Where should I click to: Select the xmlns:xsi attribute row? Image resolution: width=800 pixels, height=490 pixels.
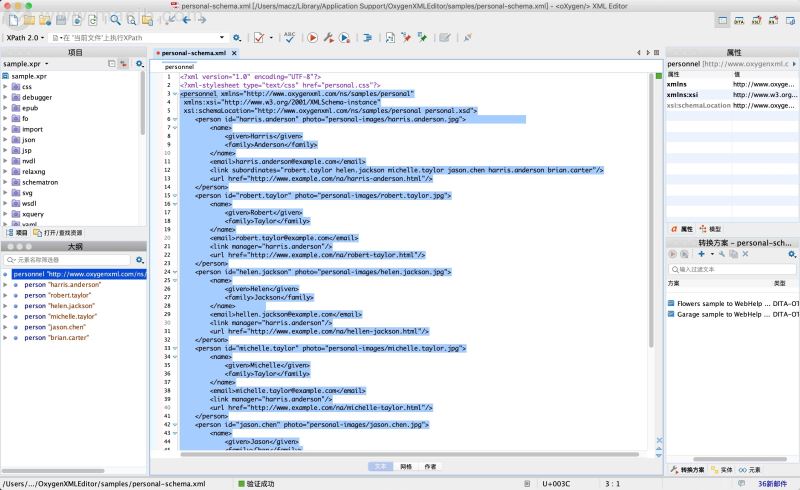732,95
